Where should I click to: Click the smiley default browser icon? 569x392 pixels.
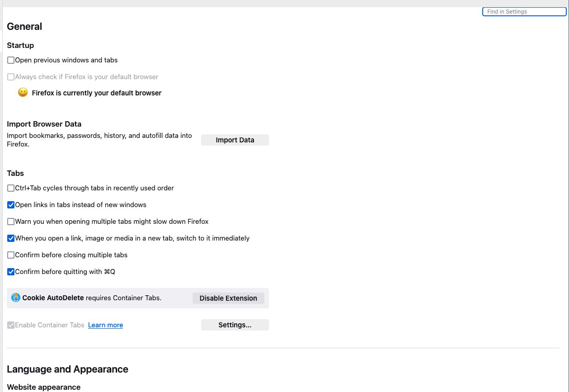tap(23, 93)
